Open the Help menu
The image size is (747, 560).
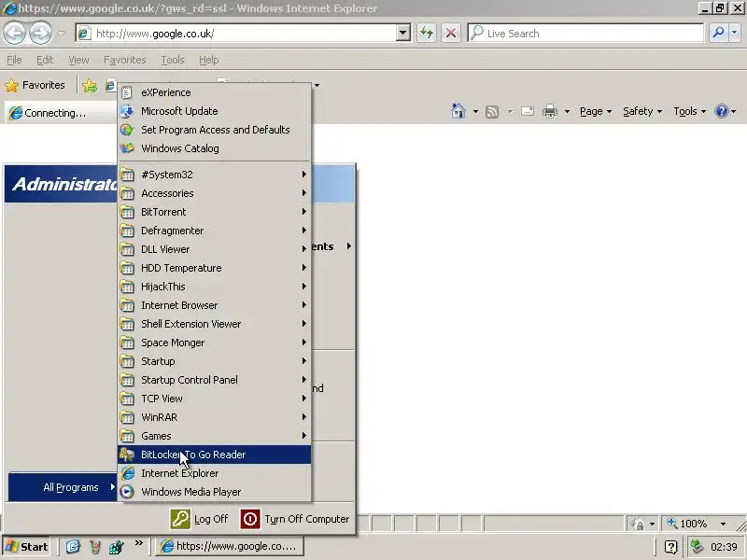click(208, 60)
